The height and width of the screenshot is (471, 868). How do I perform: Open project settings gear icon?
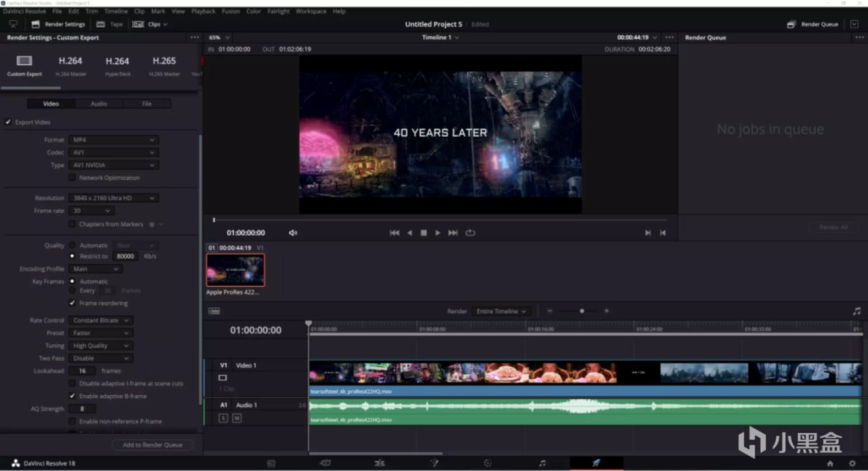(x=852, y=464)
